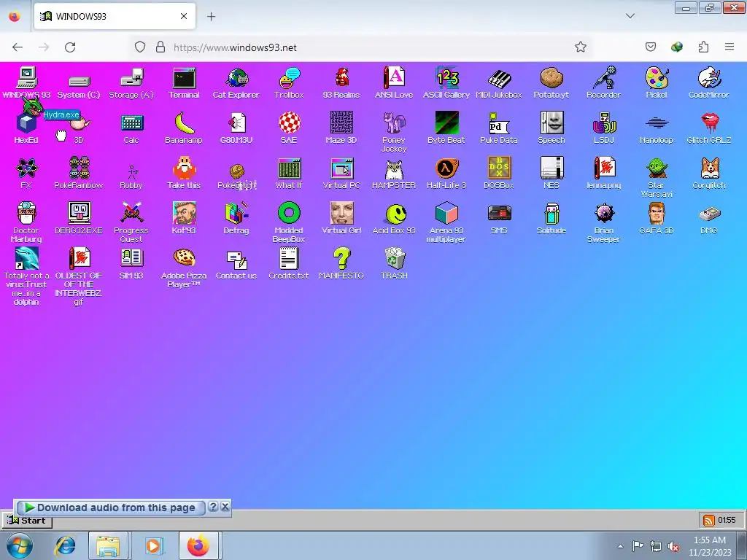747x560 pixels.
Task: Open the Glitch GRLZ lips icon
Action: 709,123
